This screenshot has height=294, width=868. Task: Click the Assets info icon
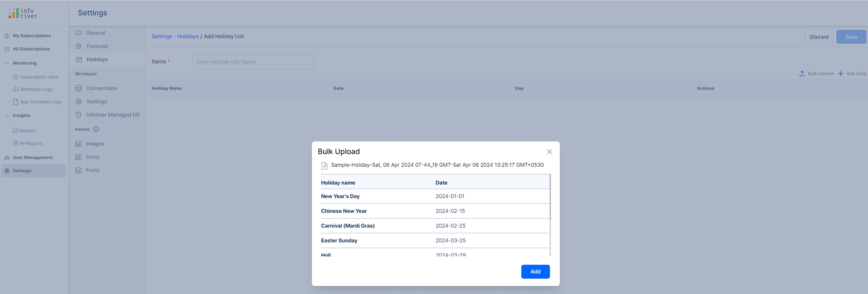(96, 129)
